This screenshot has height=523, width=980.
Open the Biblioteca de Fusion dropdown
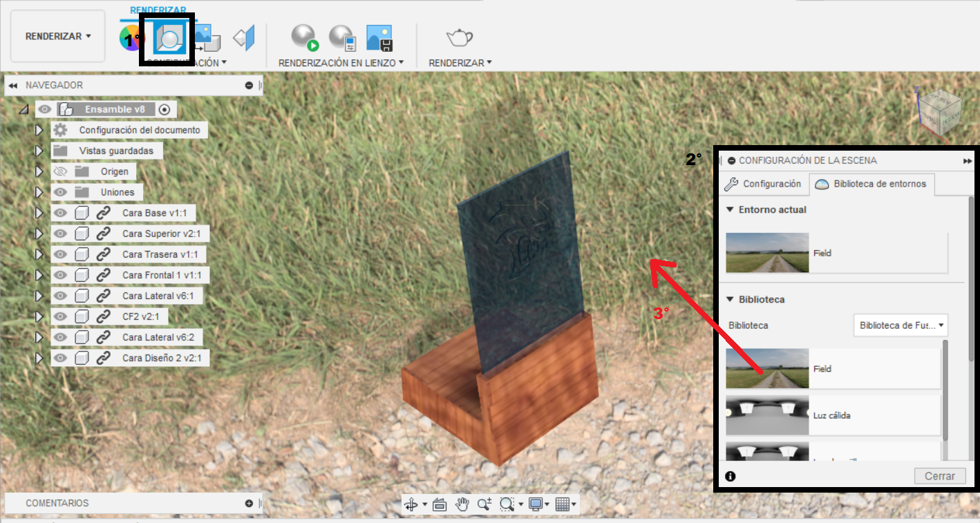click(x=901, y=325)
